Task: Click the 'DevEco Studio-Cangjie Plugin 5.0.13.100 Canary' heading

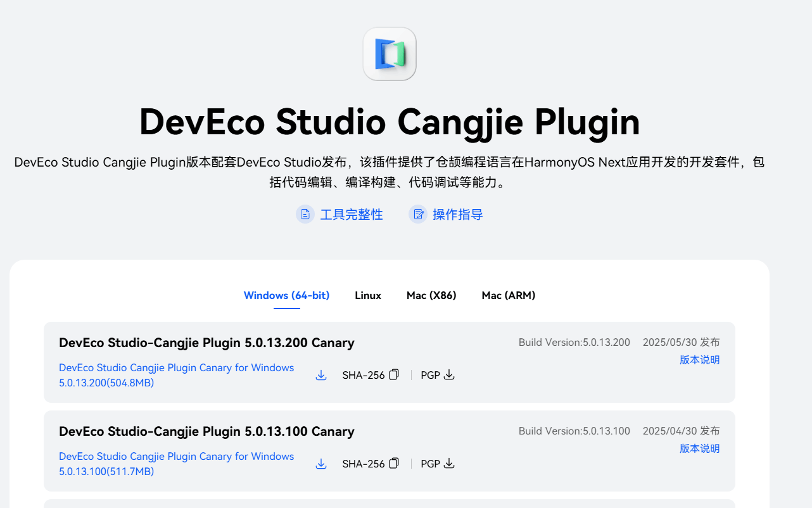Action: 206,431
